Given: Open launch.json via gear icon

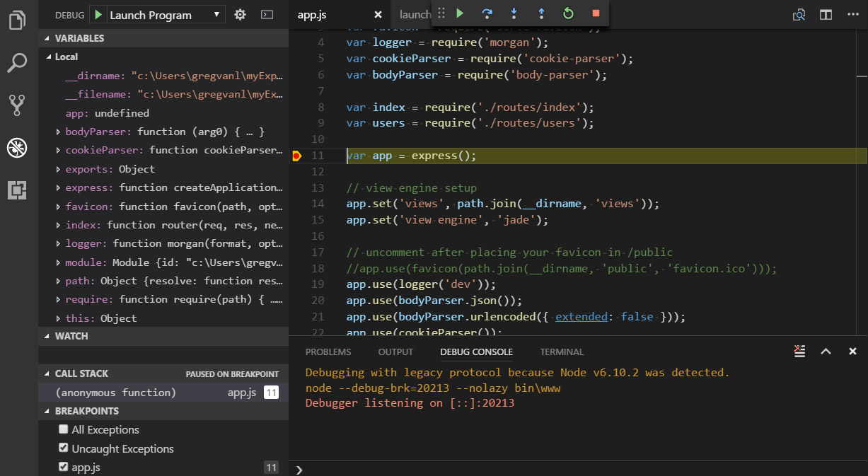Looking at the screenshot, I should click(240, 14).
